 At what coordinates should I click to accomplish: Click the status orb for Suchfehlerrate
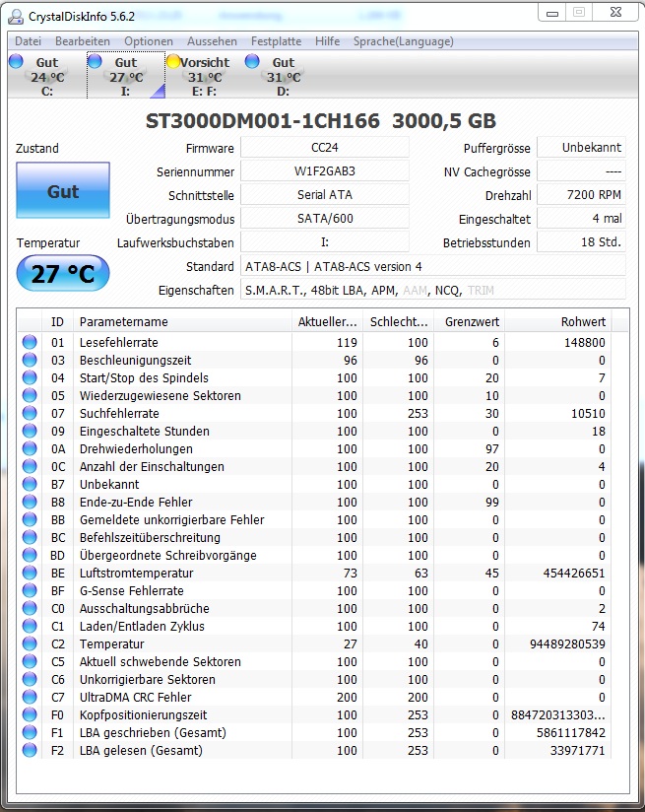(x=30, y=413)
